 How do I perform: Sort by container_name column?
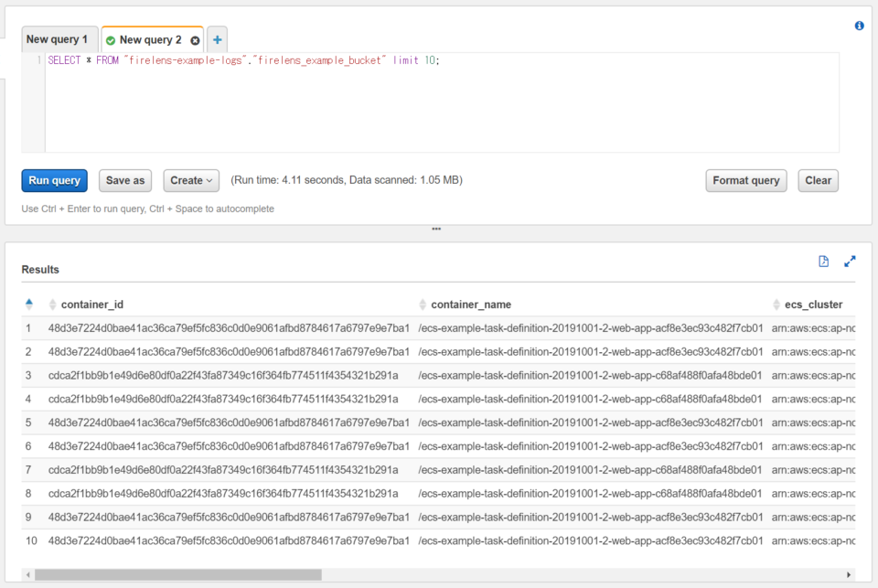click(470, 305)
